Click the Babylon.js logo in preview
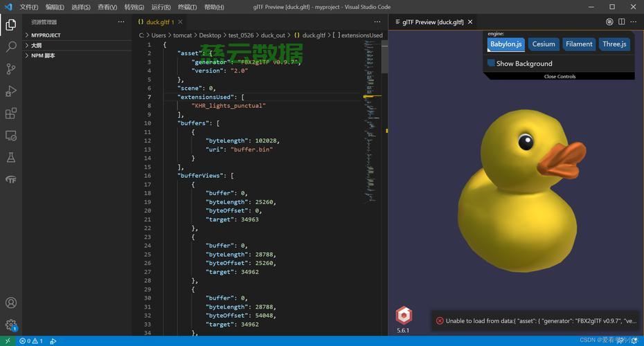 tap(403, 316)
